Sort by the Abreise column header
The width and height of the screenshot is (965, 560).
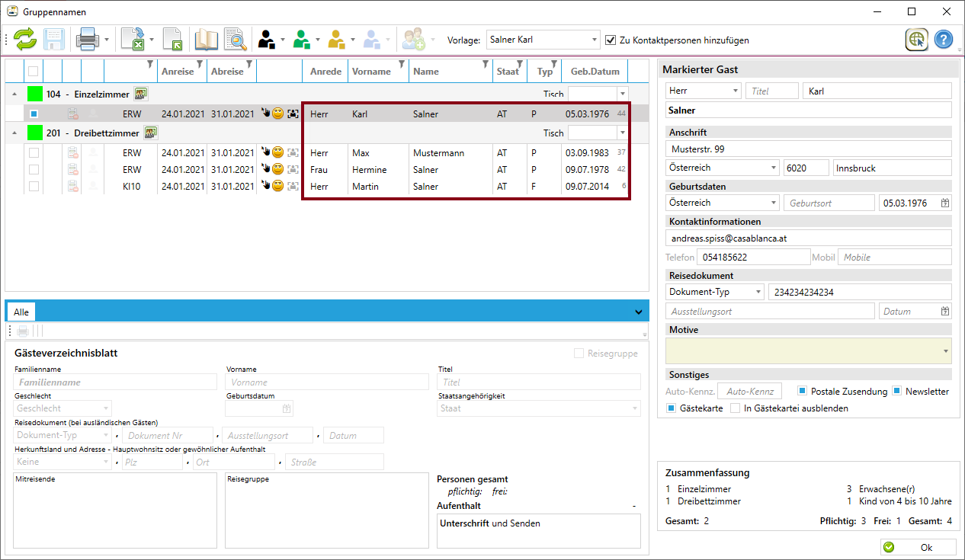pyautogui.click(x=227, y=71)
